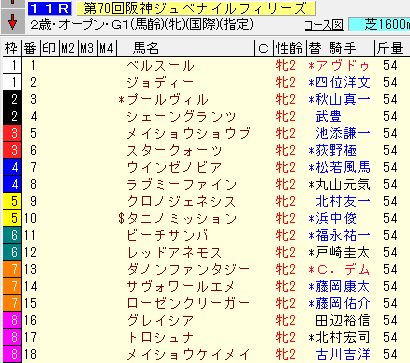410x363 pixels.
Task: Select horse ビーチサンバ
Action: tap(167, 235)
